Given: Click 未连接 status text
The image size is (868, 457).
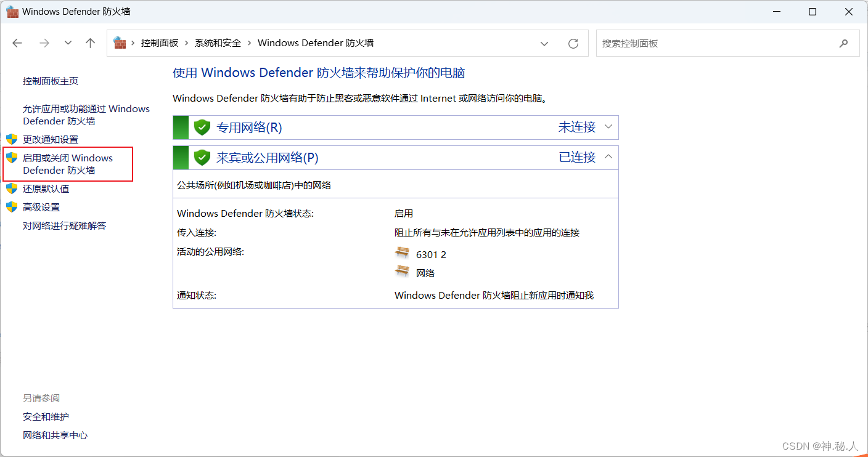Looking at the screenshot, I should tap(577, 127).
